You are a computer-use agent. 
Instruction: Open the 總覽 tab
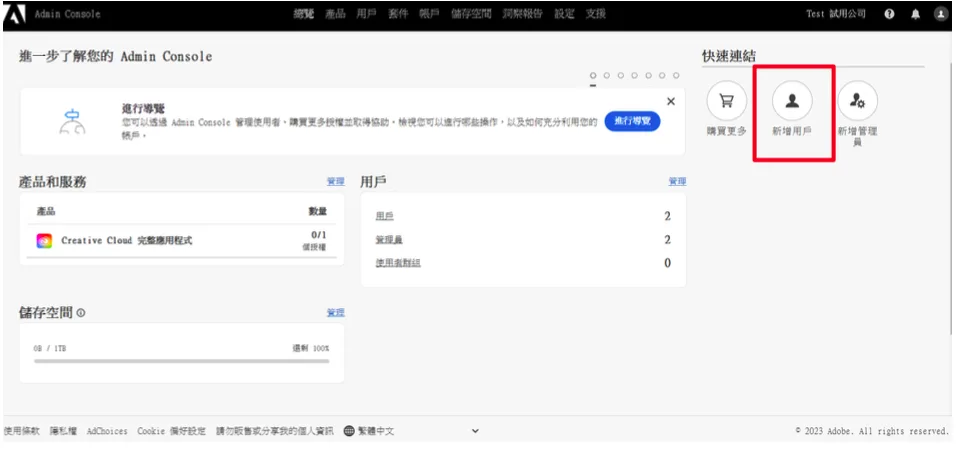304,14
